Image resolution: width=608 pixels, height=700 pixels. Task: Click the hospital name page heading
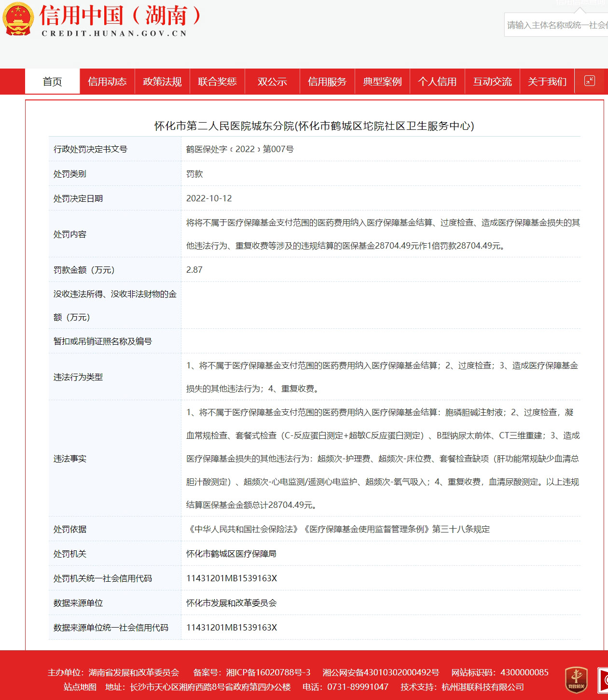point(314,126)
